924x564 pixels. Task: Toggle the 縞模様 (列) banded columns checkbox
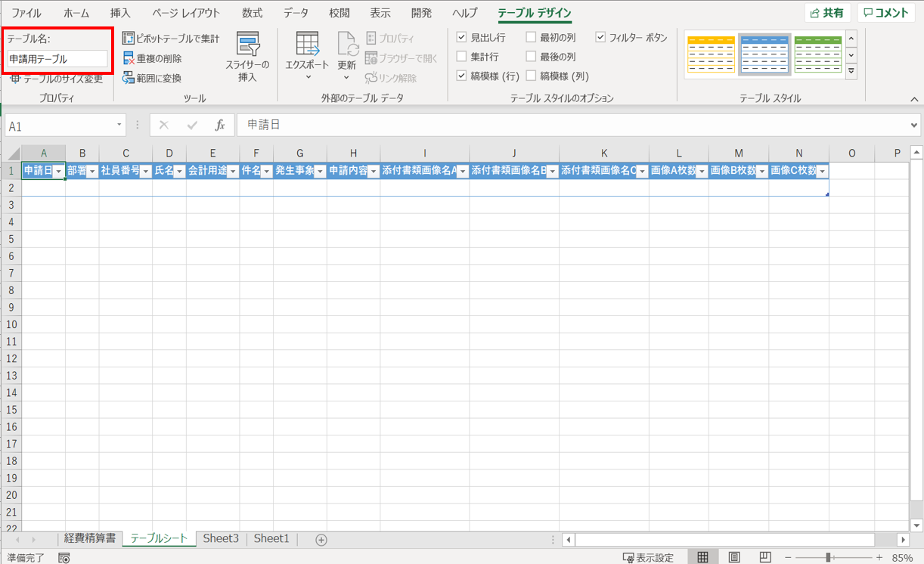[x=531, y=76]
